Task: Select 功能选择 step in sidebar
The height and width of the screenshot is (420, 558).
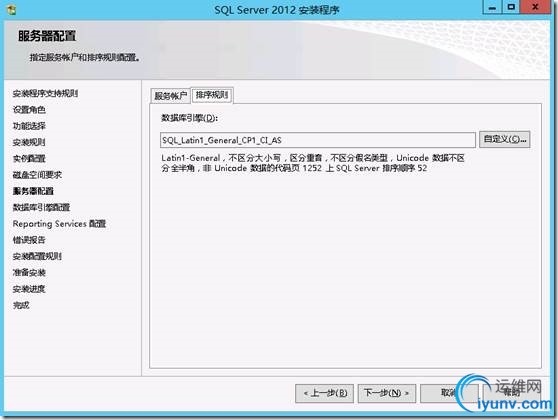Action: tap(29, 126)
